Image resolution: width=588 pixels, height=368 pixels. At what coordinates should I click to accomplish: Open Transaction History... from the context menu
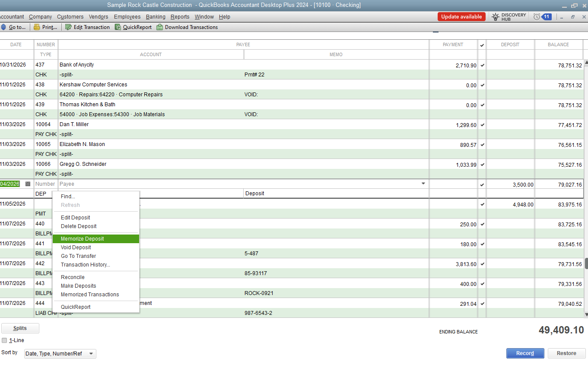point(96,265)
